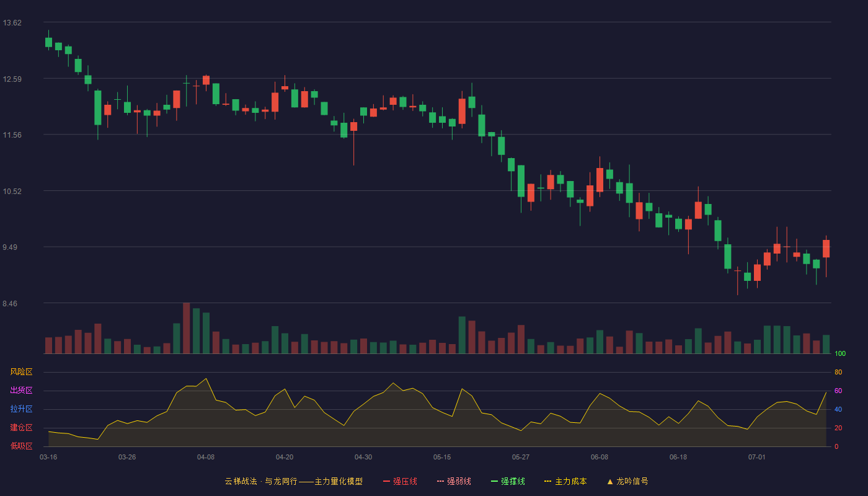Click the 建仓区 zone label
Viewport: 868px width, 496px height.
click(x=21, y=428)
